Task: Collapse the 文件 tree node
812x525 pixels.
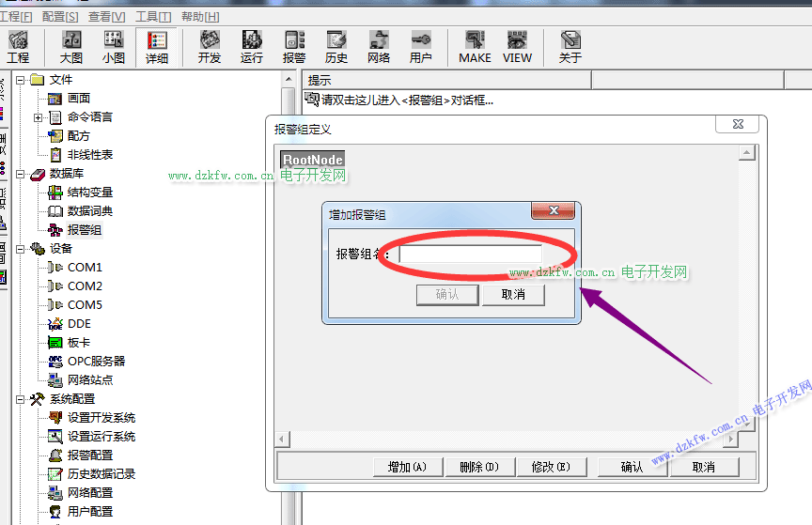Action: pyautogui.click(x=20, y=80)
